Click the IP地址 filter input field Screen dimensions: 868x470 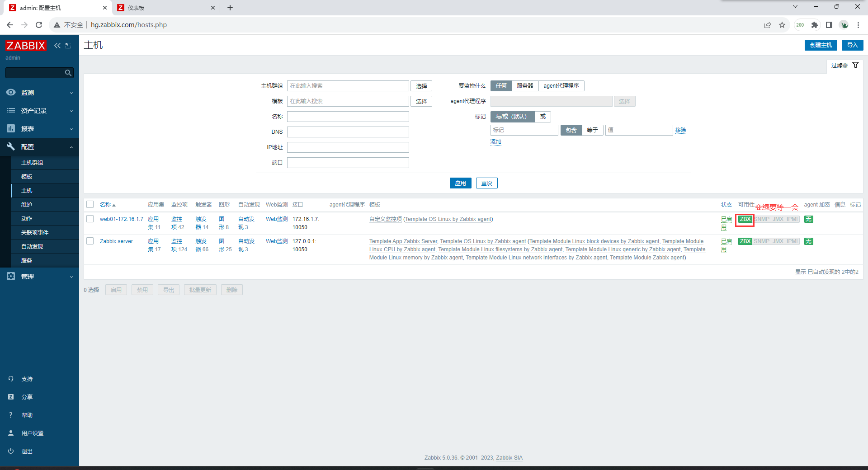[348, 147]
